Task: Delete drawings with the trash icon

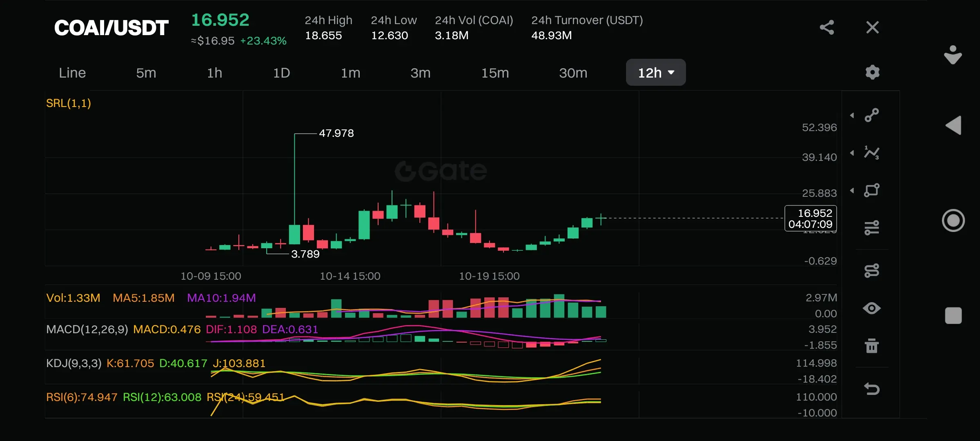Action: 872,346
